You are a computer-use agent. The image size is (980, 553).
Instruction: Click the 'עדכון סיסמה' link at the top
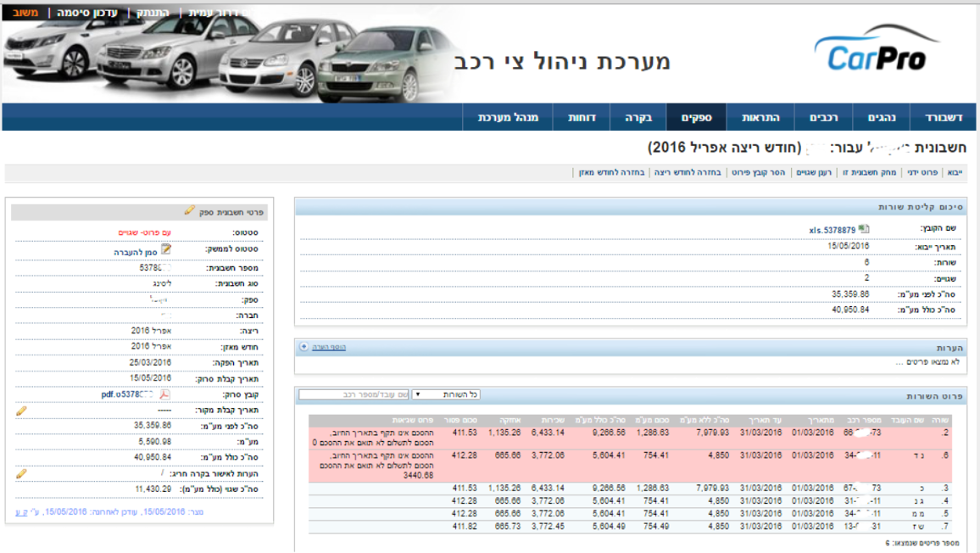[87, 13]
